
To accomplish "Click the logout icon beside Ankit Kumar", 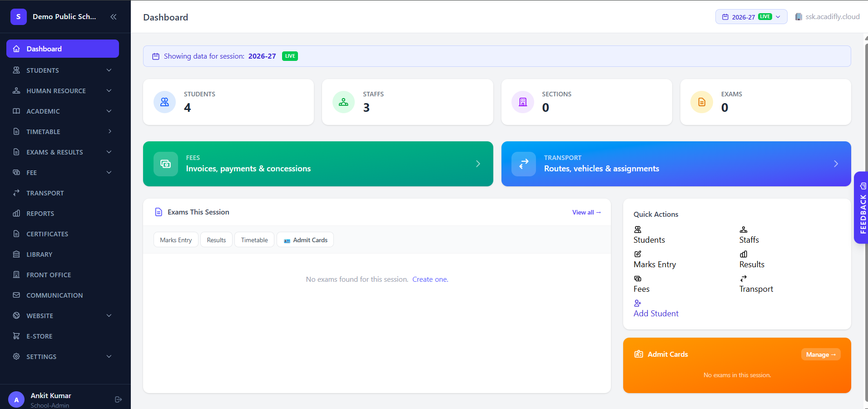I will point(119,399).
